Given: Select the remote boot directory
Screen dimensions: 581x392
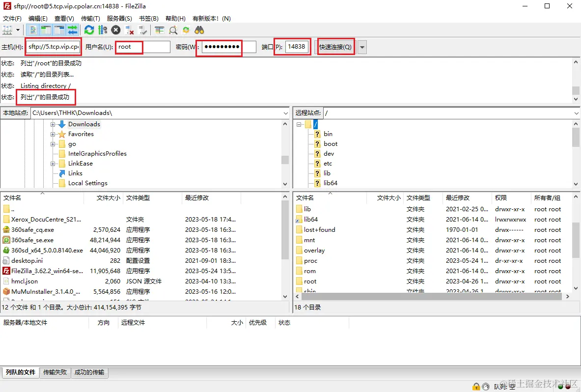Looking at the screenshot, I should tap(331, 144).
